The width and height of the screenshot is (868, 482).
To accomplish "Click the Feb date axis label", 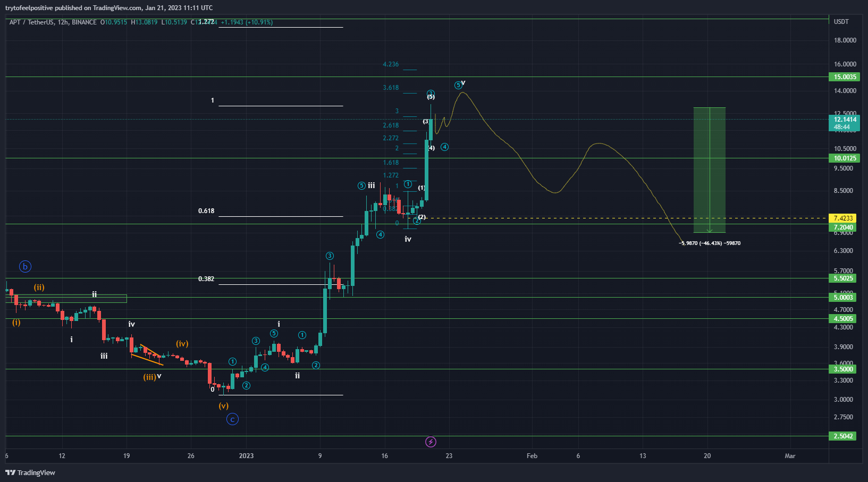I will [532, 456].
